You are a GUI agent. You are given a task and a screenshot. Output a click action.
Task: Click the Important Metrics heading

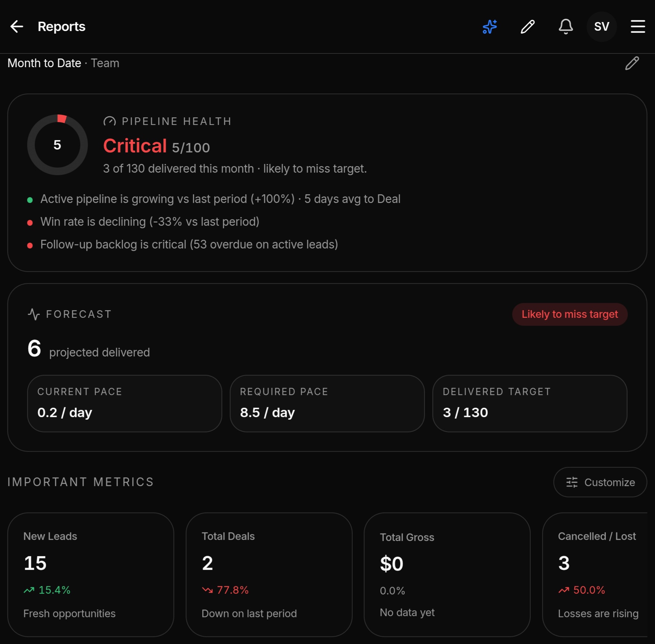click(81, 482)
